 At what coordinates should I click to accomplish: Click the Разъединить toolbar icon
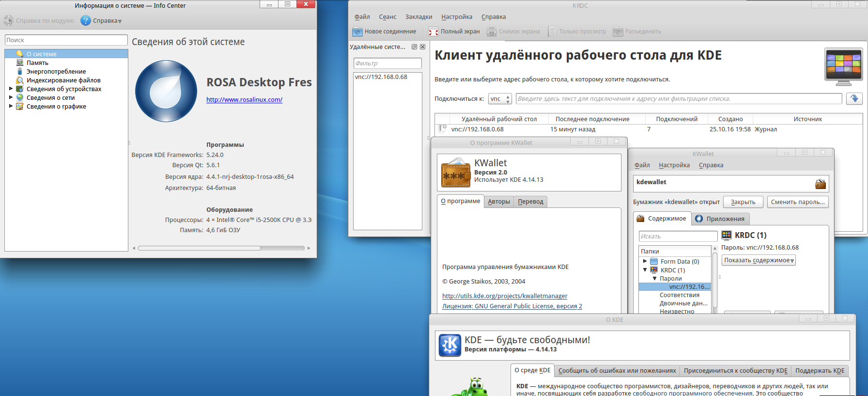pyautogui.click(x=618, y=32)
